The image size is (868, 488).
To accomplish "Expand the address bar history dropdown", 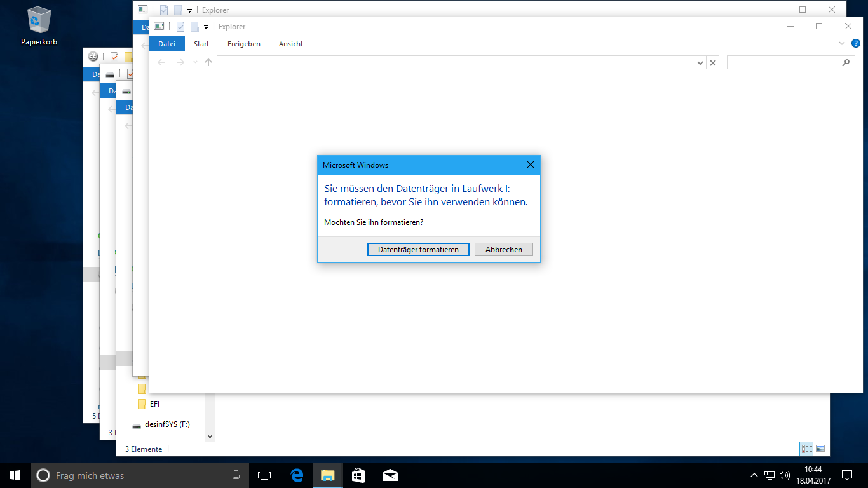I will [700, 63].
